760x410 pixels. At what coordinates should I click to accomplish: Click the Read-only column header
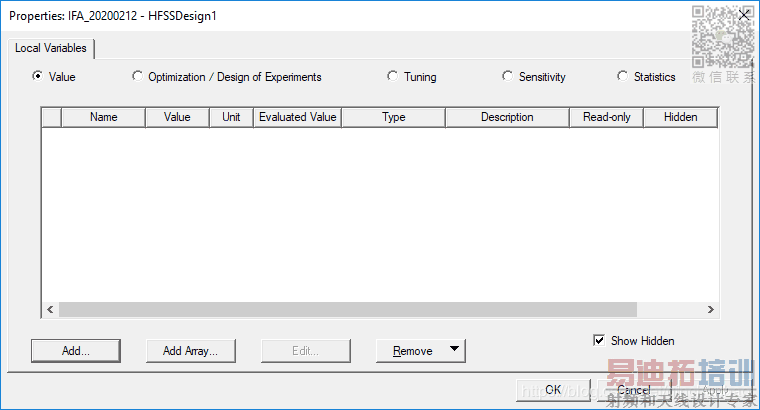(606, 117)
